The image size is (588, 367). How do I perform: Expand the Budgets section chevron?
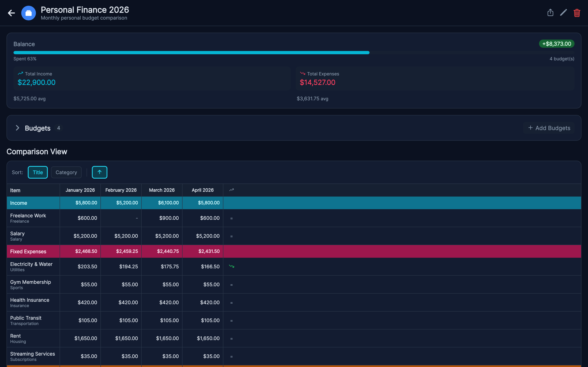pos(18,128)
